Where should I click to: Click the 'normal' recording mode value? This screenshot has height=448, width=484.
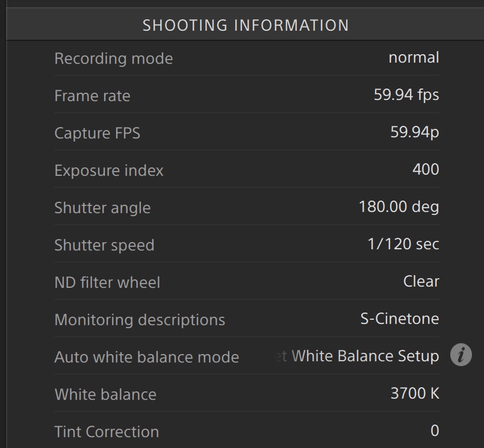[414, 58]
